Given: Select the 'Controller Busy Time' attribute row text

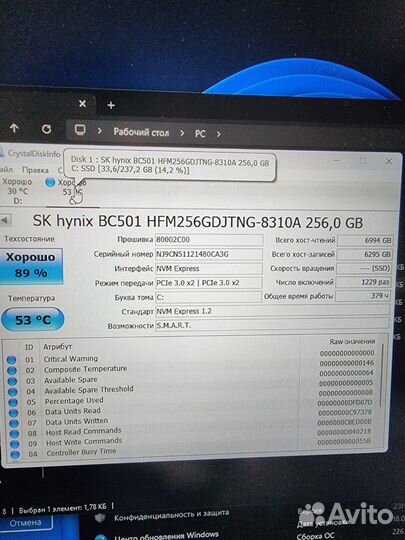Looking at the screenshot, I should click(81, 452).
